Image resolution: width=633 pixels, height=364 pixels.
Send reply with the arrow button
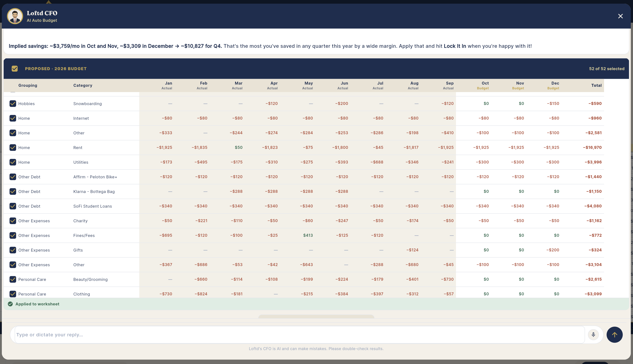[614, 335]
